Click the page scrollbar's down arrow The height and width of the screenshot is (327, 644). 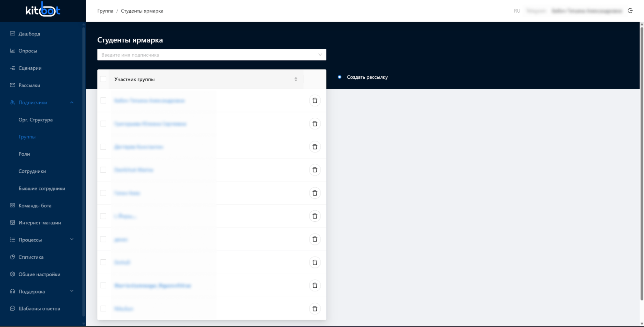[642, 324]
